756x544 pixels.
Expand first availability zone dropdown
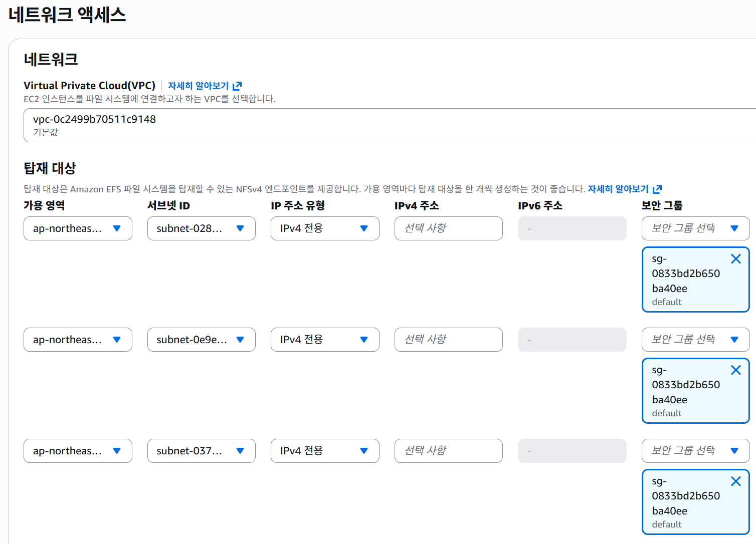[78, 228]
